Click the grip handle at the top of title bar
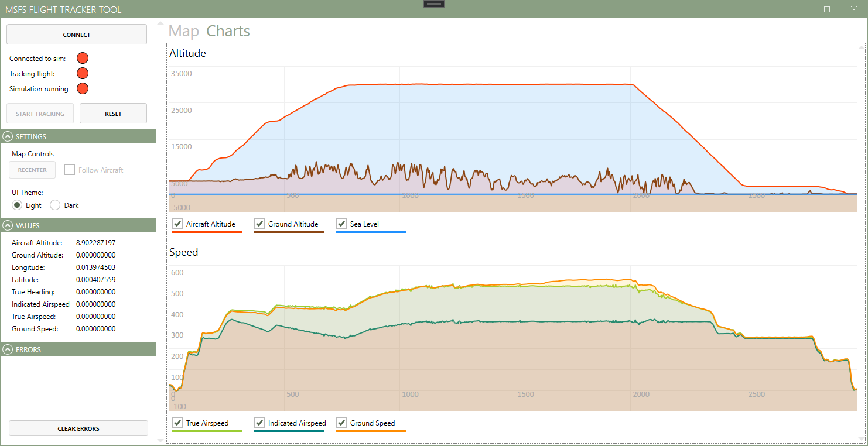This screenshot has height=446, width=868. coord(434,4)
